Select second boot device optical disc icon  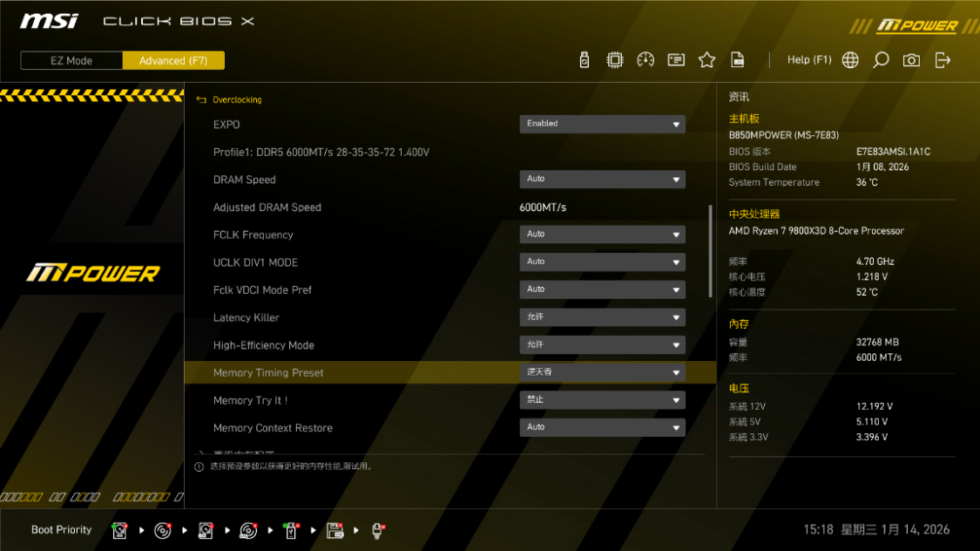pyautogui.click(x=163, y=530)
